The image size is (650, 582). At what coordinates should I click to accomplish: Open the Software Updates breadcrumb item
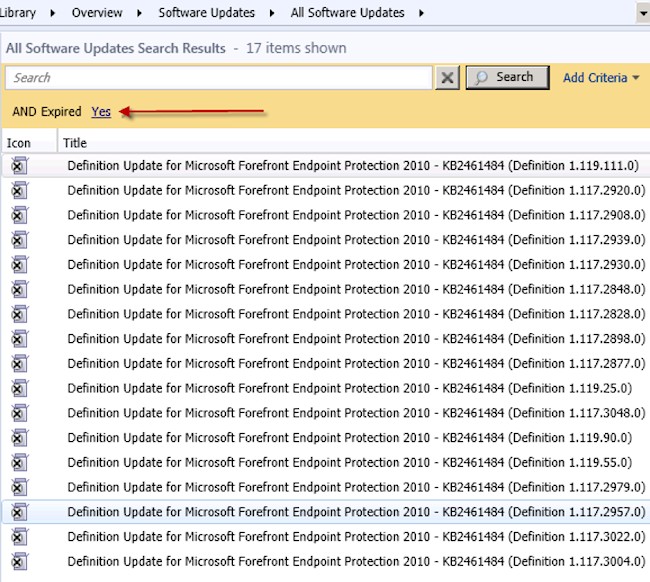206,13
